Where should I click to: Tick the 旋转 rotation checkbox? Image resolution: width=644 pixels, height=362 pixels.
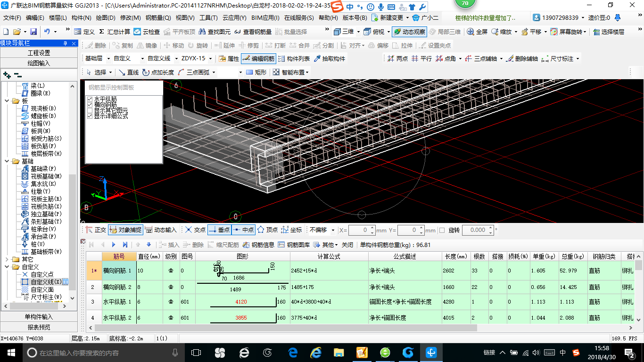(442, 230)
